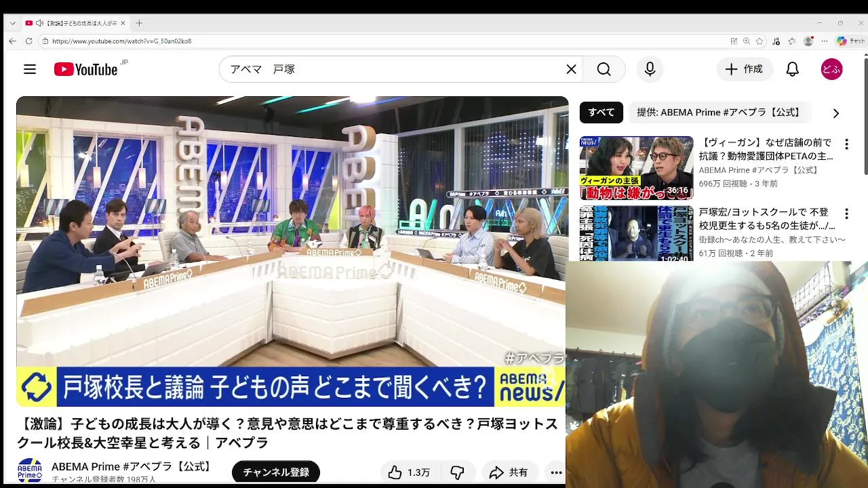Open the ABEMA Prime channel avatar

[30, 471]
